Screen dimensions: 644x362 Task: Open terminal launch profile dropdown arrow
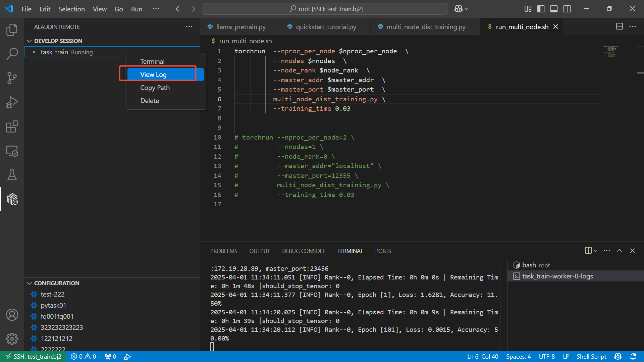(x=596, y=251)
